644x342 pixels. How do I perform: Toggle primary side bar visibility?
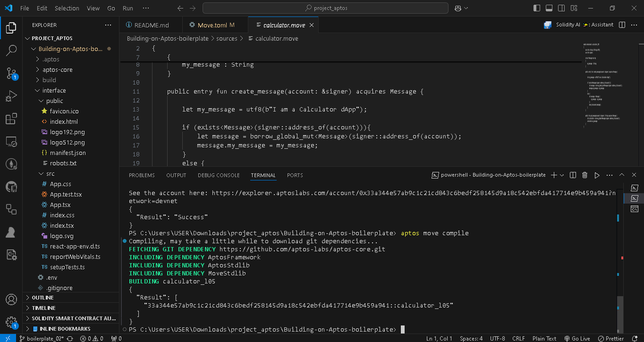click(537, 8)
